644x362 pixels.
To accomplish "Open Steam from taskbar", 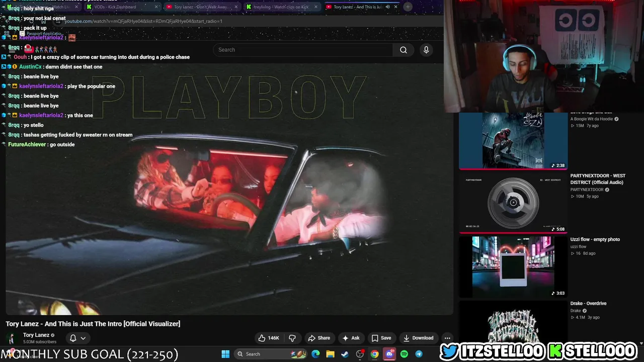I will click(345, 354).
